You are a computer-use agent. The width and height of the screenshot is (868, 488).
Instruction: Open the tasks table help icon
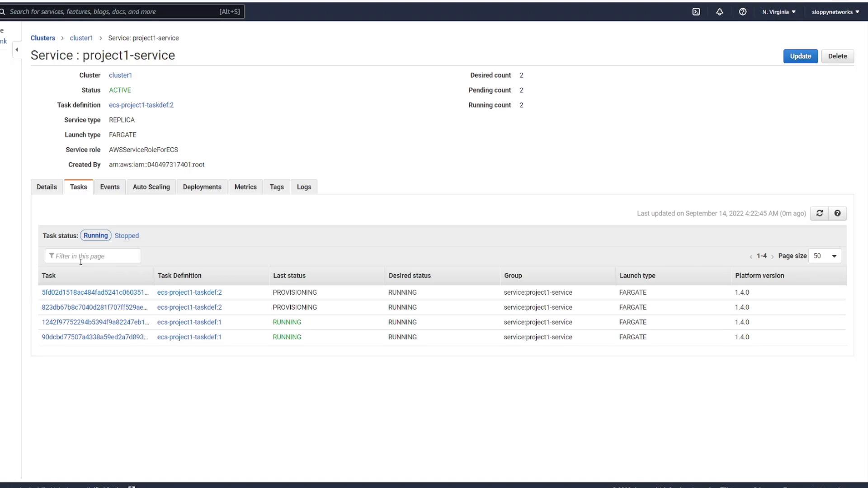point(837,213)
